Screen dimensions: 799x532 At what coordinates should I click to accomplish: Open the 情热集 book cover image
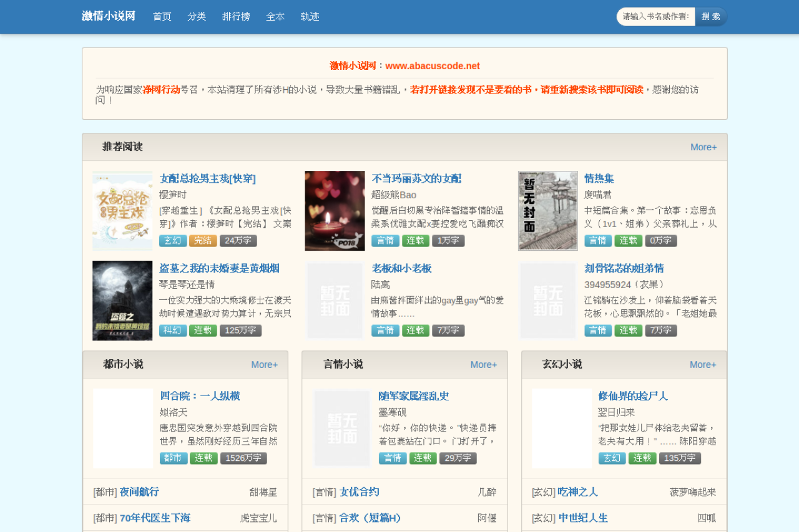click(548, 211)
